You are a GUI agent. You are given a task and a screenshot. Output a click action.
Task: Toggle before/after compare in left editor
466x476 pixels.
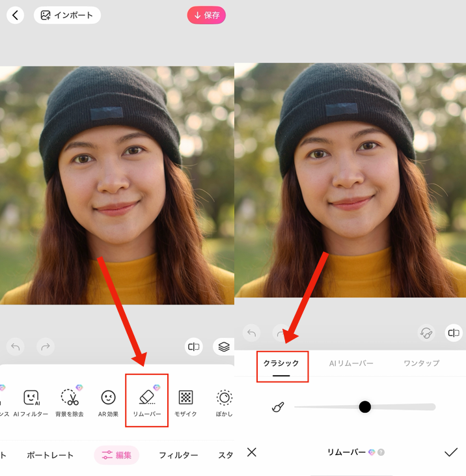click(x=194, y=346)
